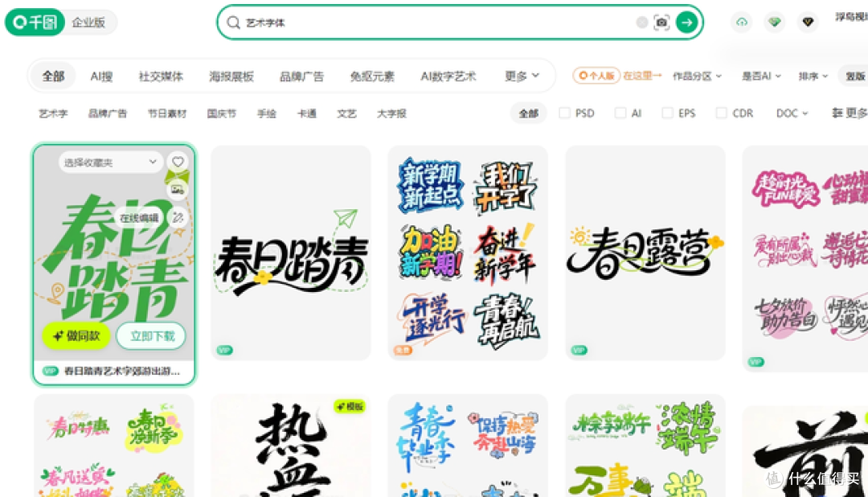Select the 节日素材 tag
The image size is (868, 497).
click(167, 113)
